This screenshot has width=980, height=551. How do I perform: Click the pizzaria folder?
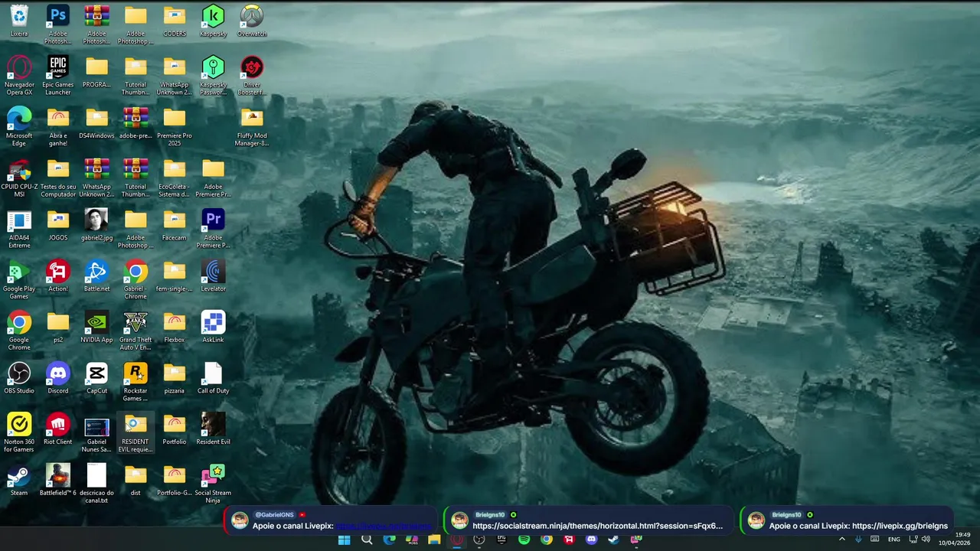click(x=175, y=378)
